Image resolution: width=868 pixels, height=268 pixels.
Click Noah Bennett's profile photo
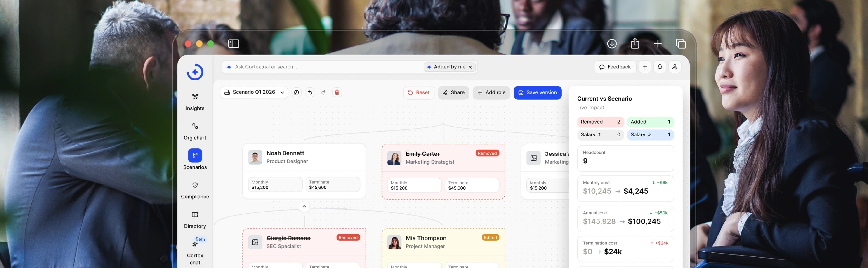pyautogui.click(x=255, y=157)
